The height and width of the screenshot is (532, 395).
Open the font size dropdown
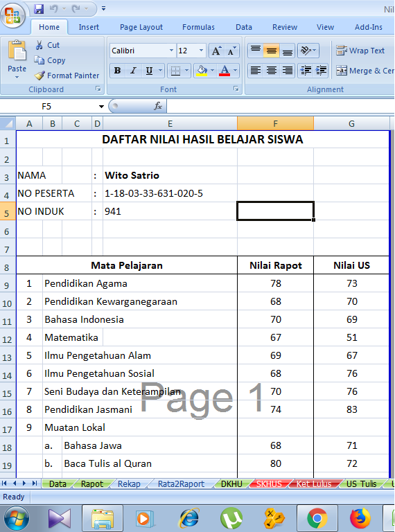pyautogui.click(x=201, y=51)
